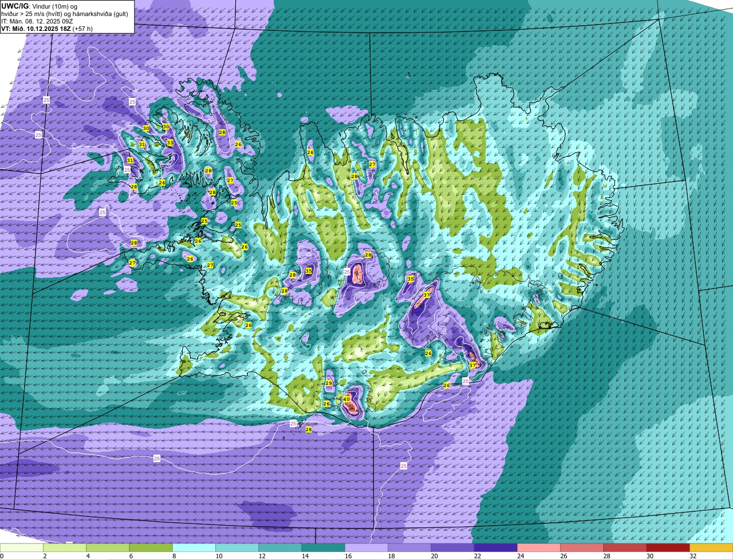Click the pale 0–2 swatch in the legend

point(22,547)
